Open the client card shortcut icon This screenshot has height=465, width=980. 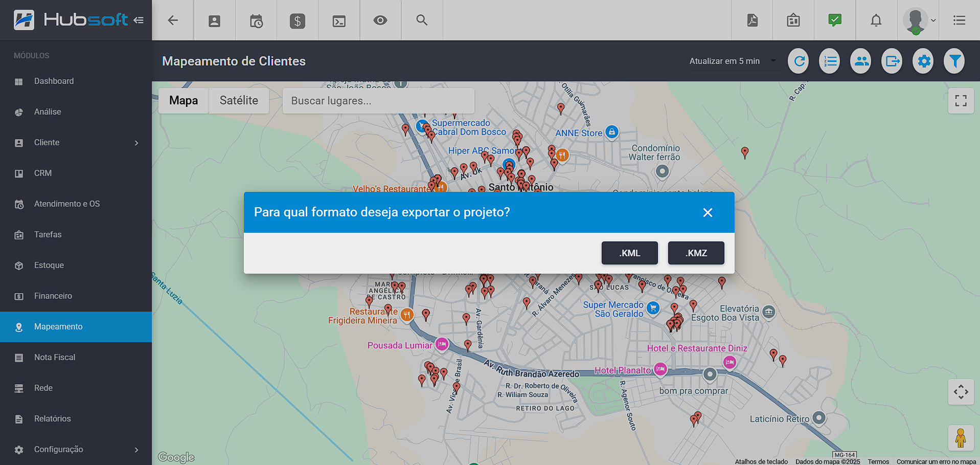coord(214,20)
